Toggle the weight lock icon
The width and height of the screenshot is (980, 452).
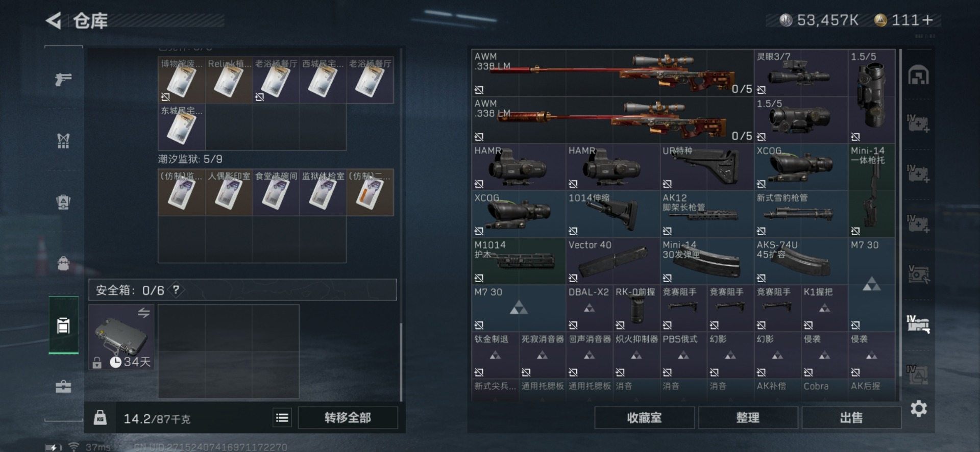tap(100, 418)
